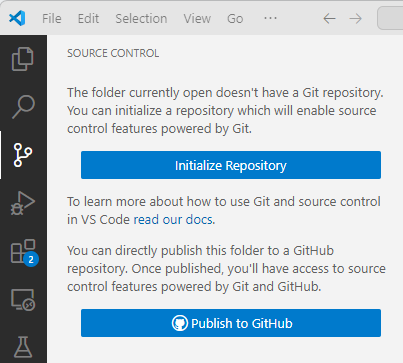
Task: Click the VS Code logo icon
Action: pyautogui.click(x=17, y=18)
